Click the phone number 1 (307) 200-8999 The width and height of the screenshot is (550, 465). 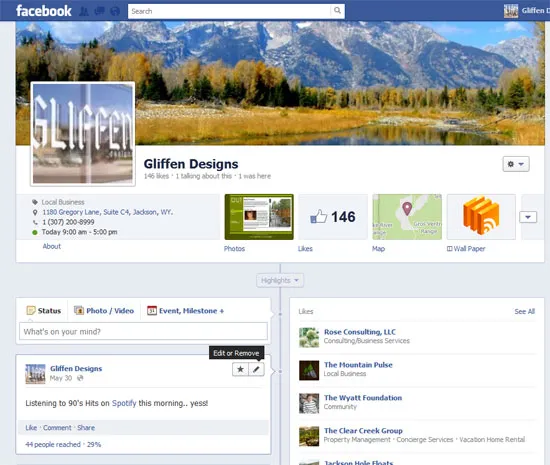pos(68,222)
